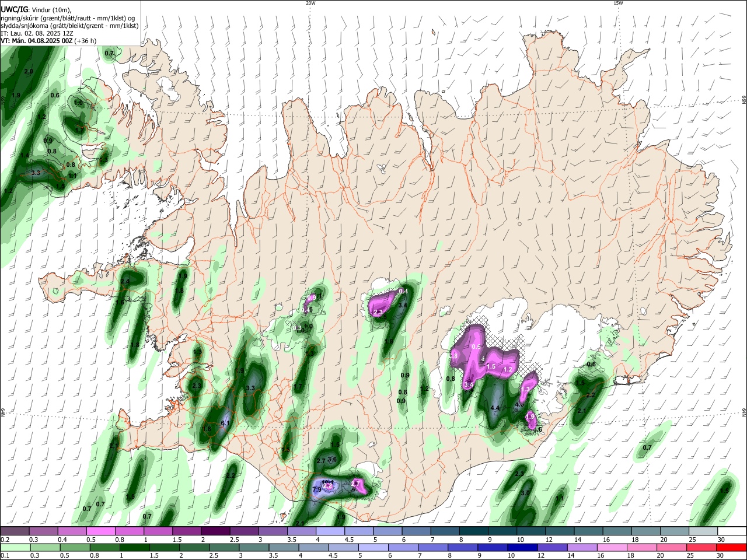Click the 'slydda/snjókoma' legend description line

69,26
